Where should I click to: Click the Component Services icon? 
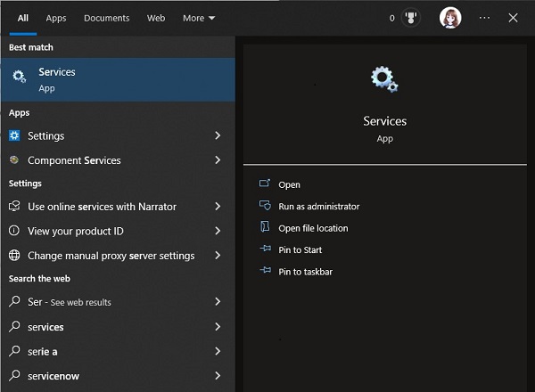(14, 160)
